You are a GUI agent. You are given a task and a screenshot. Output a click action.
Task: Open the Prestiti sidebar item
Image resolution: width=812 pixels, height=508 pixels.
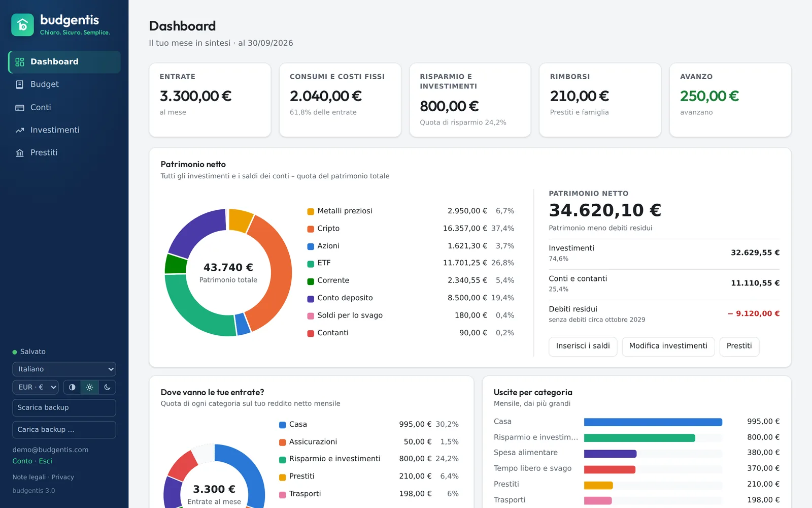[64, 153]
